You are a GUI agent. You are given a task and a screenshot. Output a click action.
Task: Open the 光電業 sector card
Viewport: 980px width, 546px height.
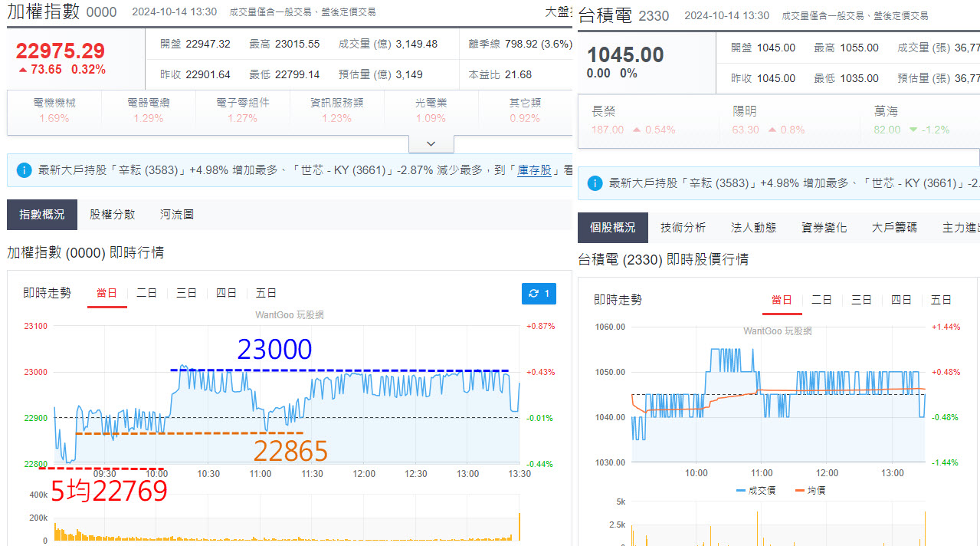431,110
